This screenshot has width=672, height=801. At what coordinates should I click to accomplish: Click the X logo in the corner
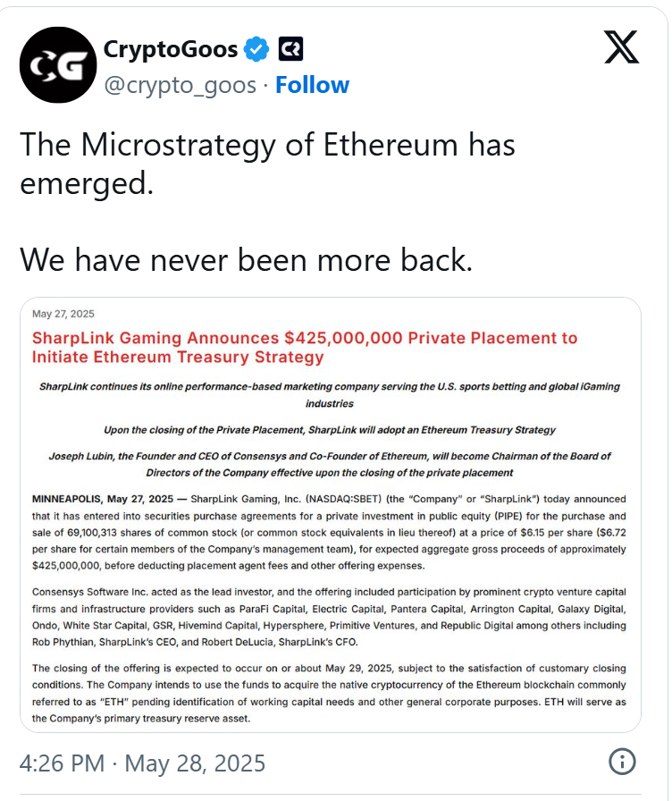[621, 46]
